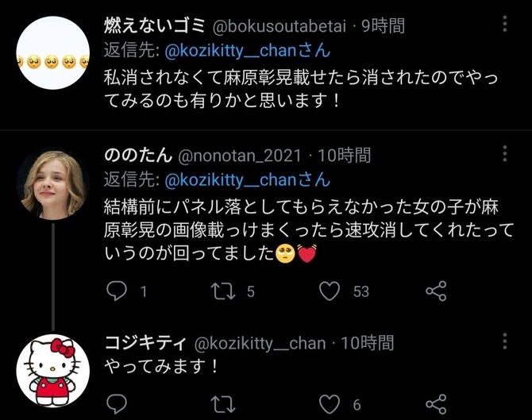Screen dimensions: 532x420
Task: View 燃えないゴミ's emoji profile picture
Action: point(53,53)
